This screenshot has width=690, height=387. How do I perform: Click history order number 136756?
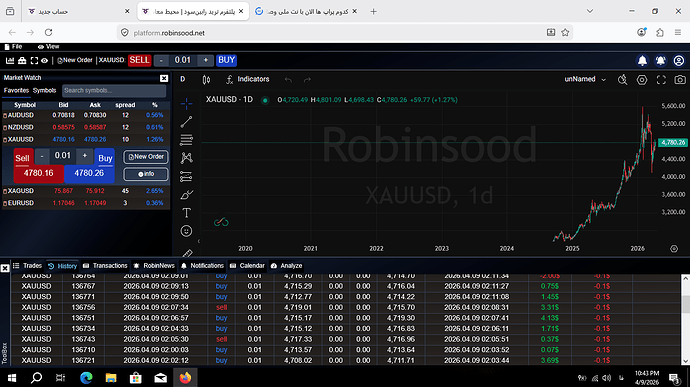[83, 307]
